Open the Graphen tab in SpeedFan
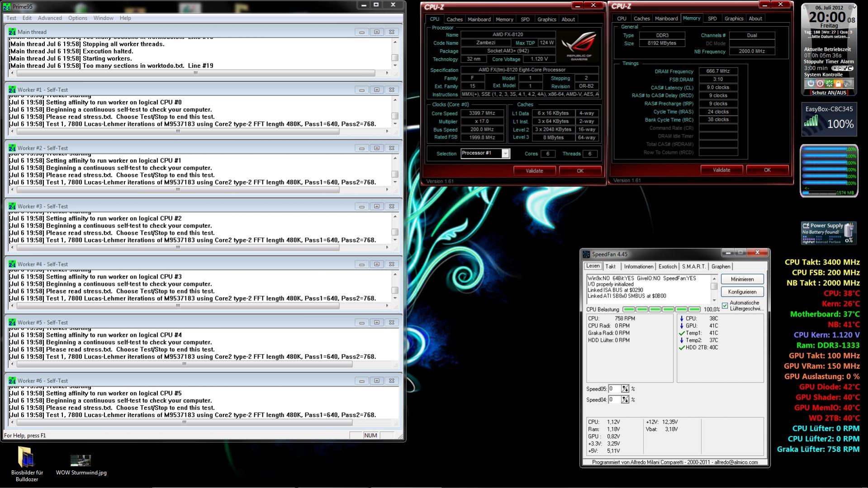 [x=721, y=267]
